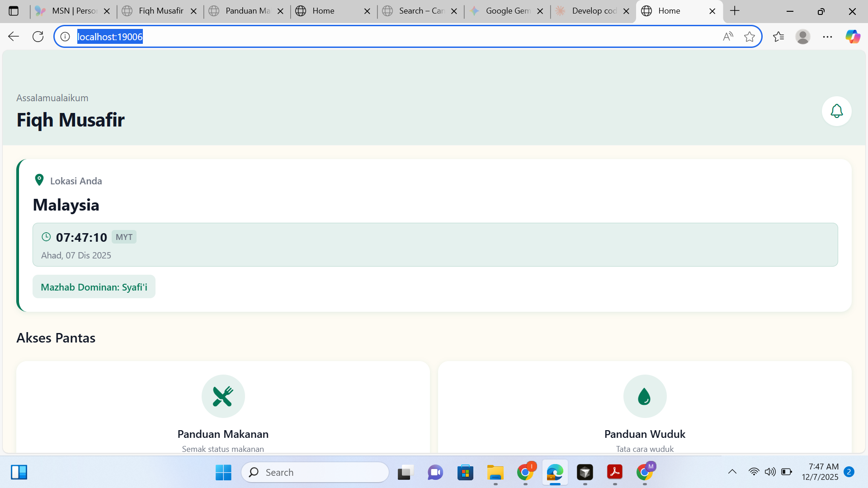Refresh the page with the reload icon
This screenshot has width=868, height=488.
[x=38, y=37]
